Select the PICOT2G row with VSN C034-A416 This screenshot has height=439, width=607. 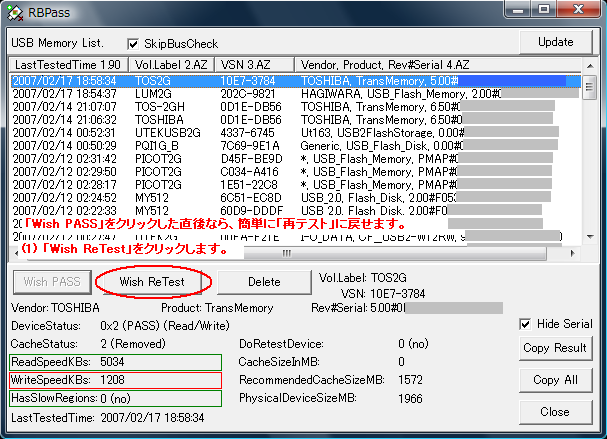[296, 172]
